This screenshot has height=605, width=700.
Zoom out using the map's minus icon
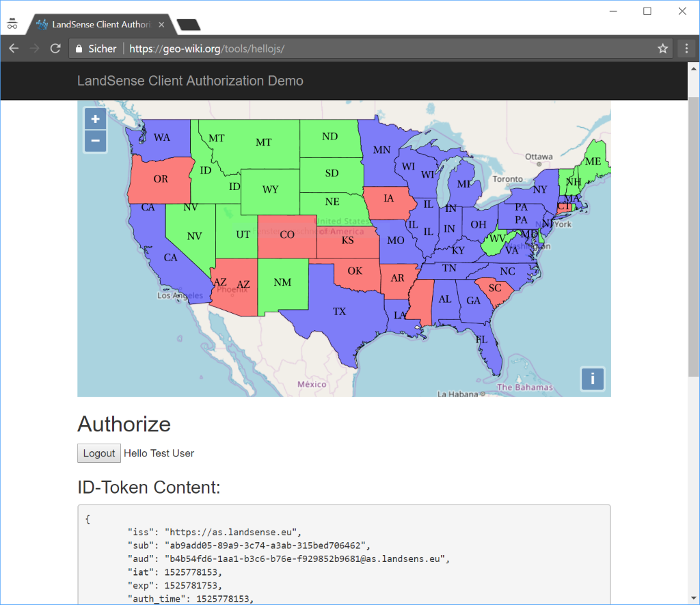click(x=95, y=141)
